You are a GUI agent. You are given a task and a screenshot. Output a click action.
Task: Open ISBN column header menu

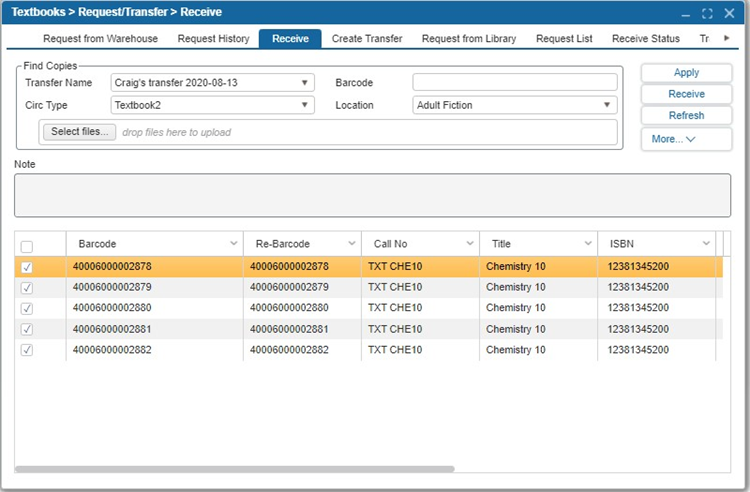(706, 243)
